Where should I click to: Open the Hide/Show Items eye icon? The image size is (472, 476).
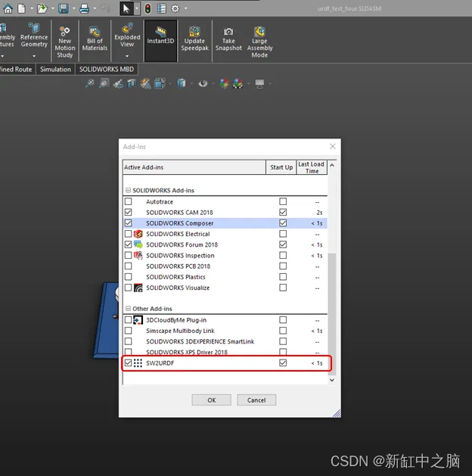(x=203, y=83)
